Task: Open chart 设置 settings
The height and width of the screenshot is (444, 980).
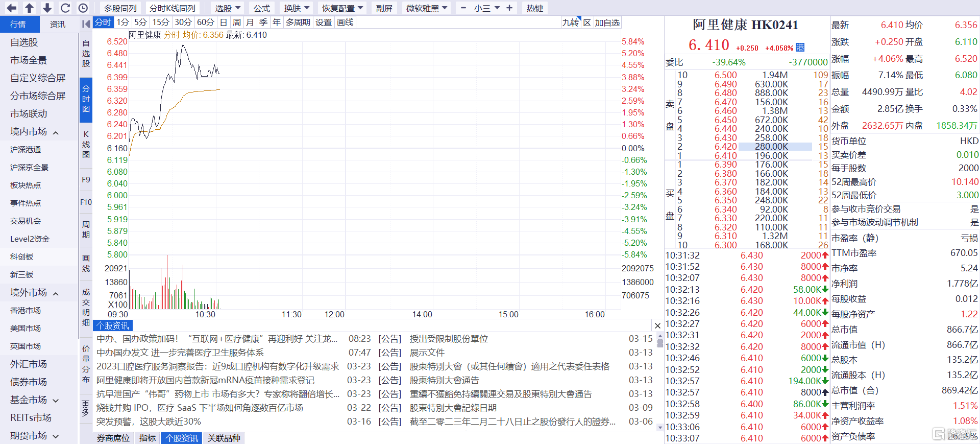Action: (x=324, y=22)
